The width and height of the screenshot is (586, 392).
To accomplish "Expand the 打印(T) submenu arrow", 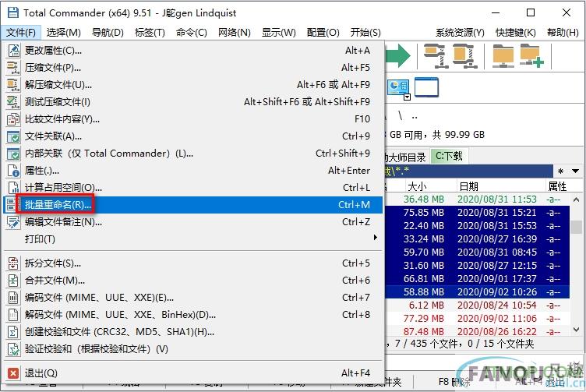I will pyautogui.click(x=376, y=238).
